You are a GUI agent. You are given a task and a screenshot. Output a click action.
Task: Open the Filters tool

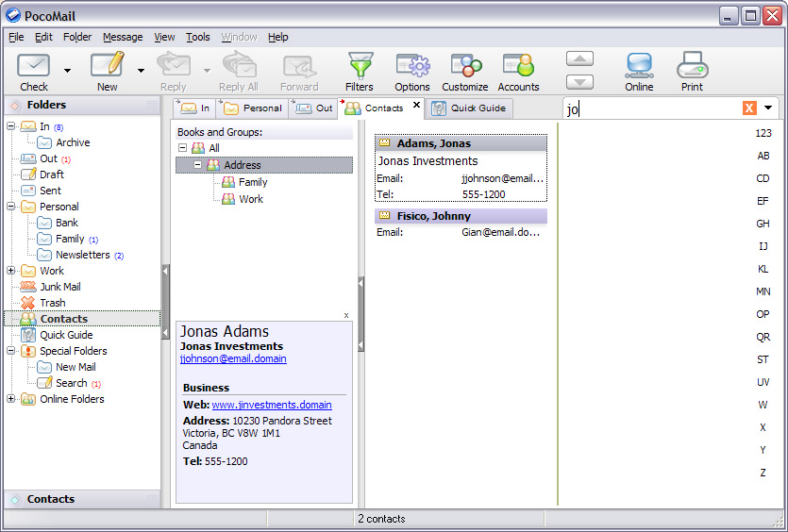[360, 66]
